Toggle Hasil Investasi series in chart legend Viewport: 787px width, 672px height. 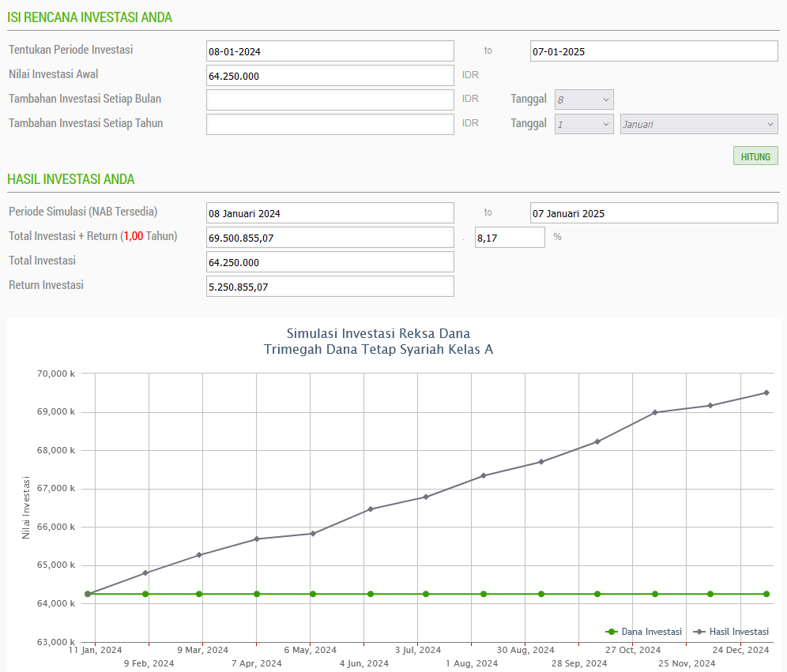click(x=731, y=632)
